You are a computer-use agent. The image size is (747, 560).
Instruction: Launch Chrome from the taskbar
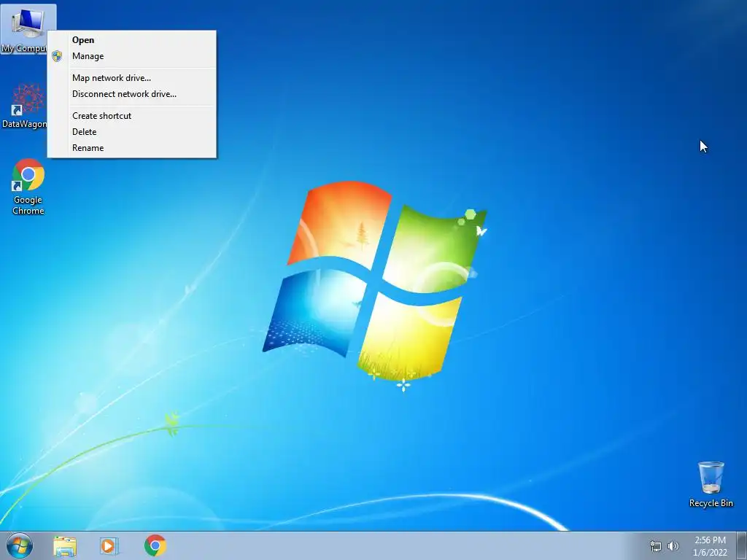[x=155, y=545]
